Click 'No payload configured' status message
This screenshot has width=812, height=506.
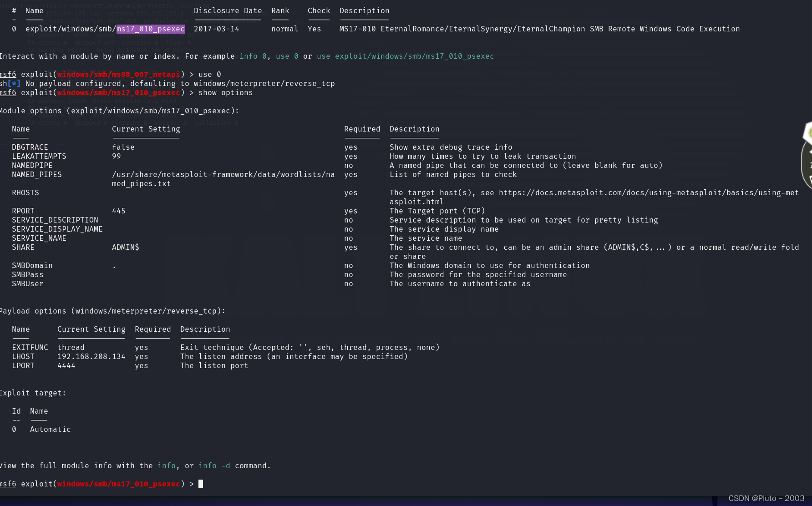tap(180, 84)
